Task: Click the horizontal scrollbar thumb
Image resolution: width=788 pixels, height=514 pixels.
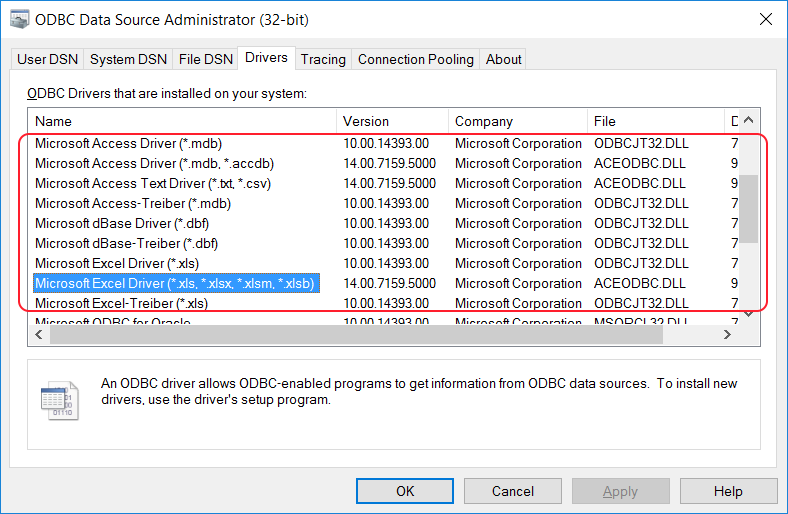Action: (356, 334)
